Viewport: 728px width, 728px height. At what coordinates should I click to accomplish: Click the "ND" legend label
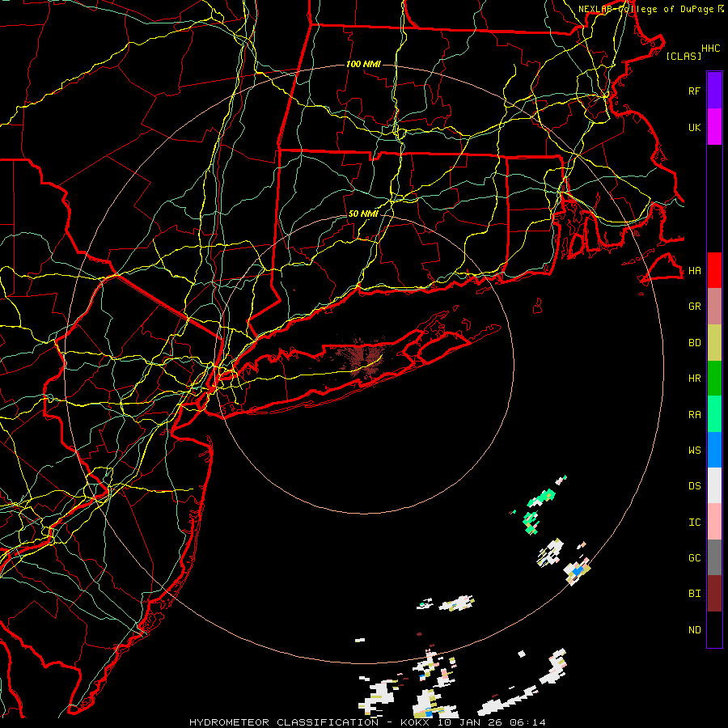(694, 630)
